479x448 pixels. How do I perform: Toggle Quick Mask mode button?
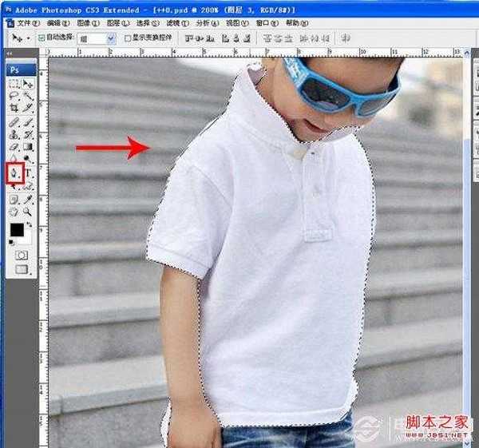point(21,254)
